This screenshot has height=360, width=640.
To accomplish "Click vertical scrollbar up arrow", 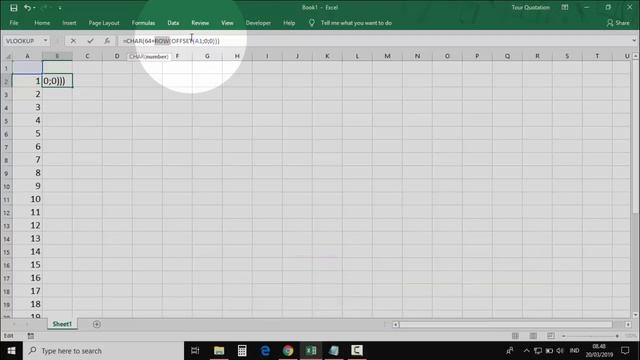I will [x=636, y=56].
